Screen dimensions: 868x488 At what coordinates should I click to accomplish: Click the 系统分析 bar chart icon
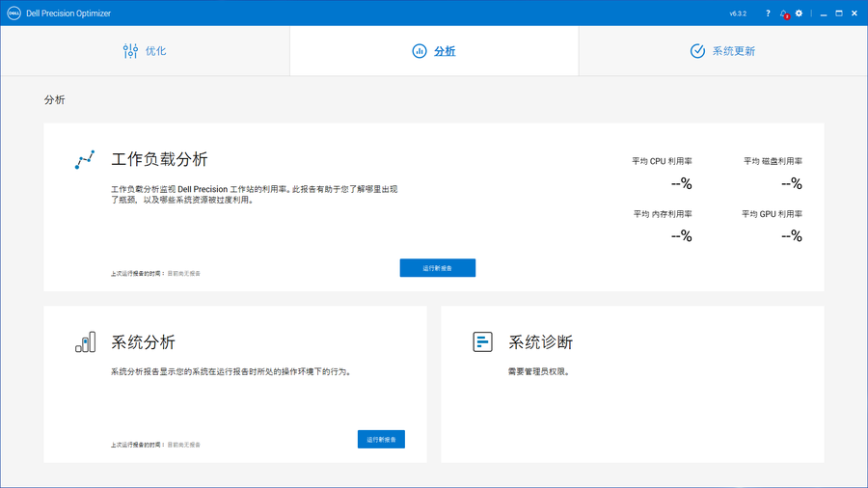pyautogui.click(x=85, y=342)
